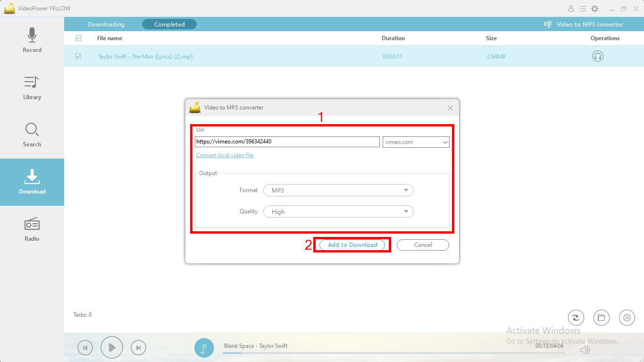Viewport: 644px width, 362px height.
Task: Open the settings gear near bottom right
Action: coord(627,318)
